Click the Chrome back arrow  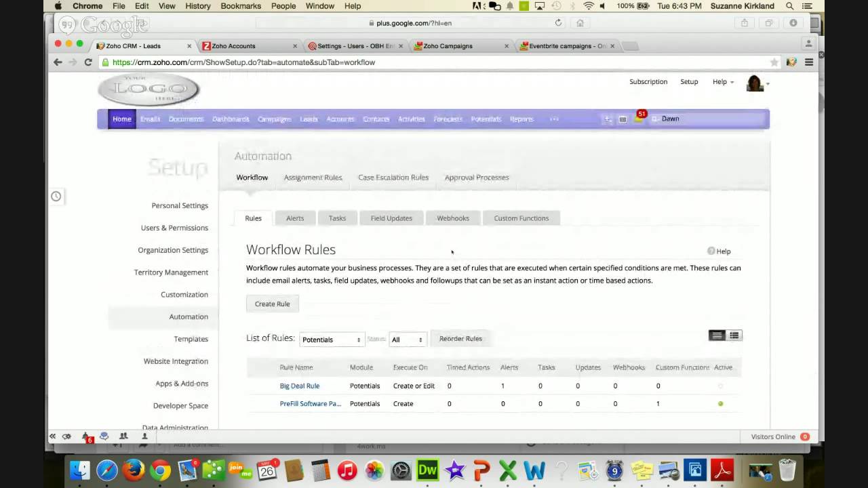(x=58, y=62)
